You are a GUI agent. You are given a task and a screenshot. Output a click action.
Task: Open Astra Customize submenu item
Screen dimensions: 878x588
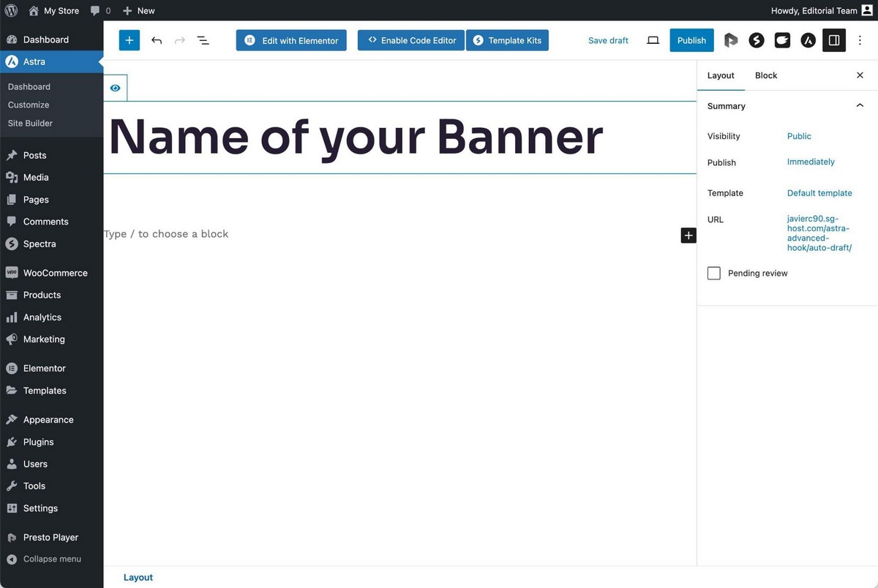[29, 105]
